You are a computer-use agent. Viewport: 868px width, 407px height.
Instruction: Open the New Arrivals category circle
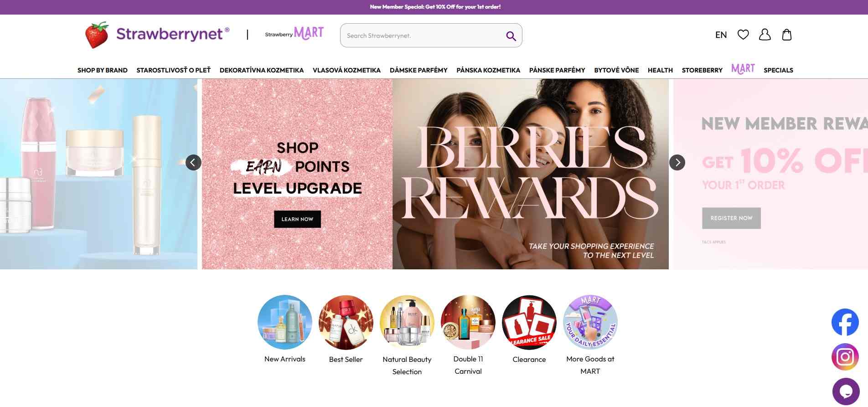click(x=285, y=322)
